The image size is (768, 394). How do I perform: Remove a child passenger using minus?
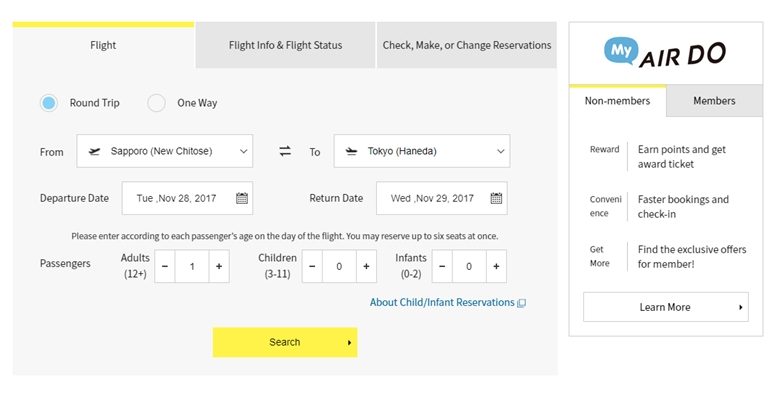(x=312, y=266)
